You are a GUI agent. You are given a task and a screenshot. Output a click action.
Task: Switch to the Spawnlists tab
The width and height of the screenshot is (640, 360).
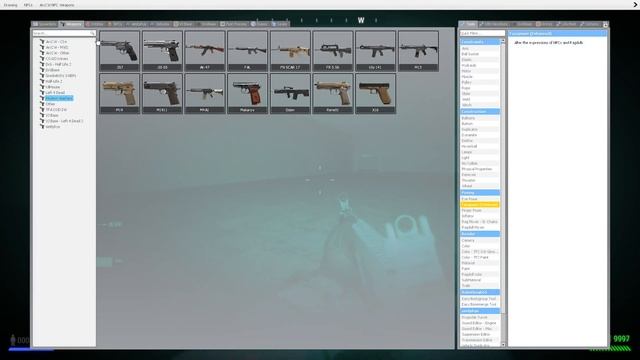[x=45, y=24]
